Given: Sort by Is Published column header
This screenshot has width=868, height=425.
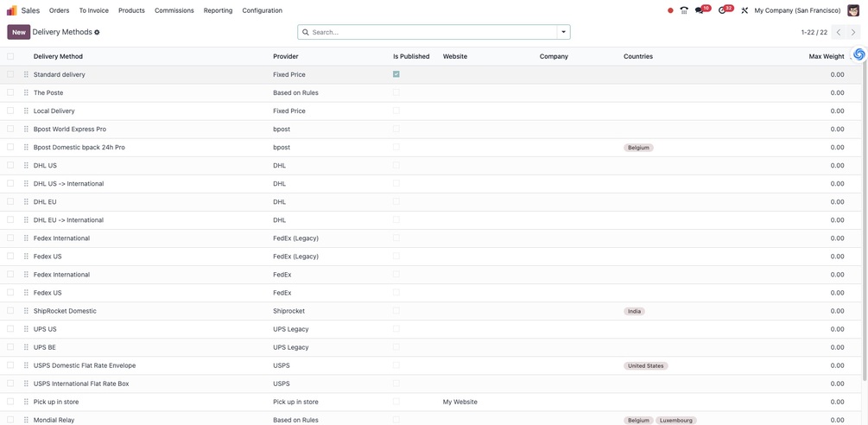Looking at the screenshot, I should click(411, 56).
